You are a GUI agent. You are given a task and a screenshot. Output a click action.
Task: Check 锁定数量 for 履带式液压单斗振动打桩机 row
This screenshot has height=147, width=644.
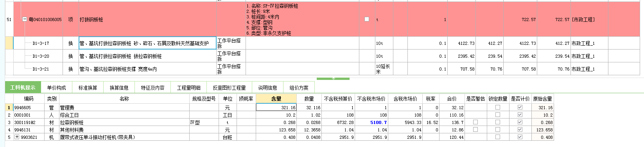(498, 137)
